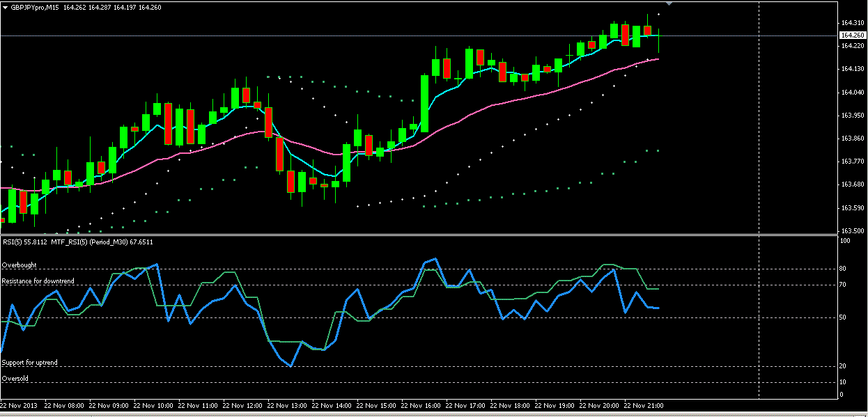Click the divider between chart and RSI window

tap(418, 235)
